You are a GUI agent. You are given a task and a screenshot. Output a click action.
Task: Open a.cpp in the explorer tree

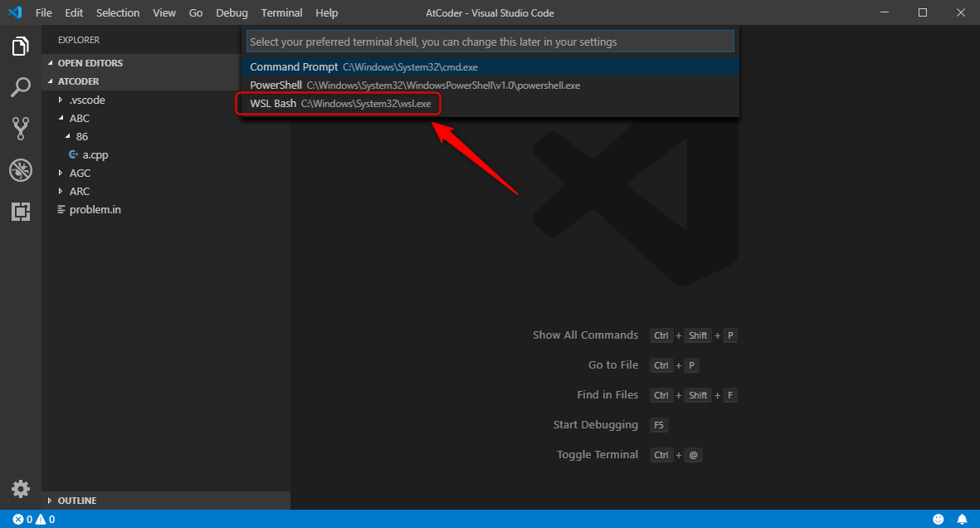[x=95, y=154]
